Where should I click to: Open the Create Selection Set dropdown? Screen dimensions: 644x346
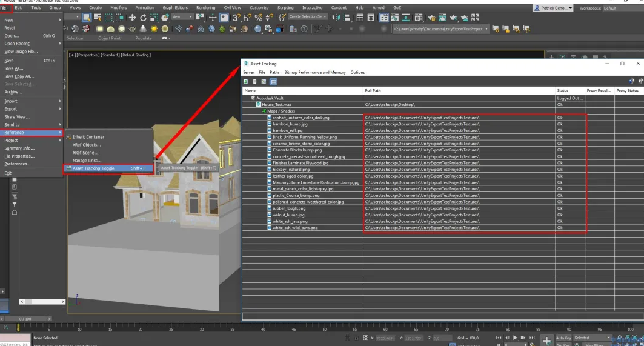(x=308, y=17)
